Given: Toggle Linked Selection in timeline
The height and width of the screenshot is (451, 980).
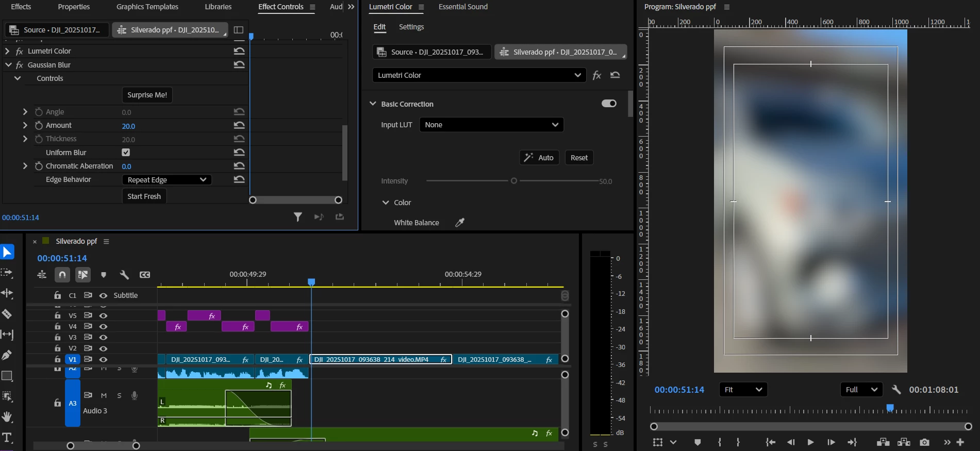Looking at the screenshot, I should [x=82, y=275].
